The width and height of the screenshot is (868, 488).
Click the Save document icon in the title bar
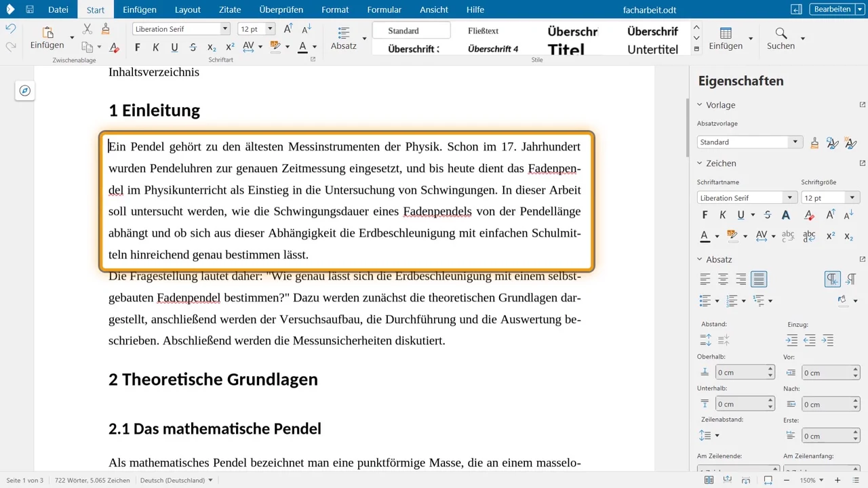(30, 9)
